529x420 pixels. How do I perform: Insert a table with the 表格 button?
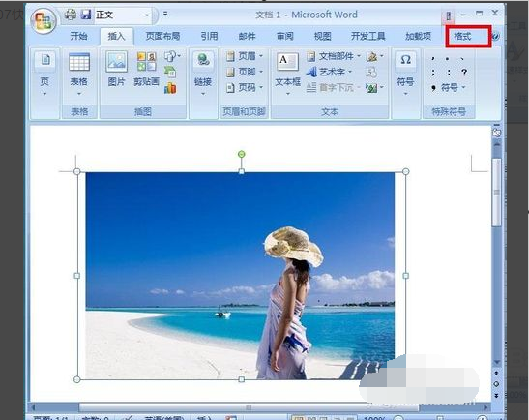coord(79,75)
